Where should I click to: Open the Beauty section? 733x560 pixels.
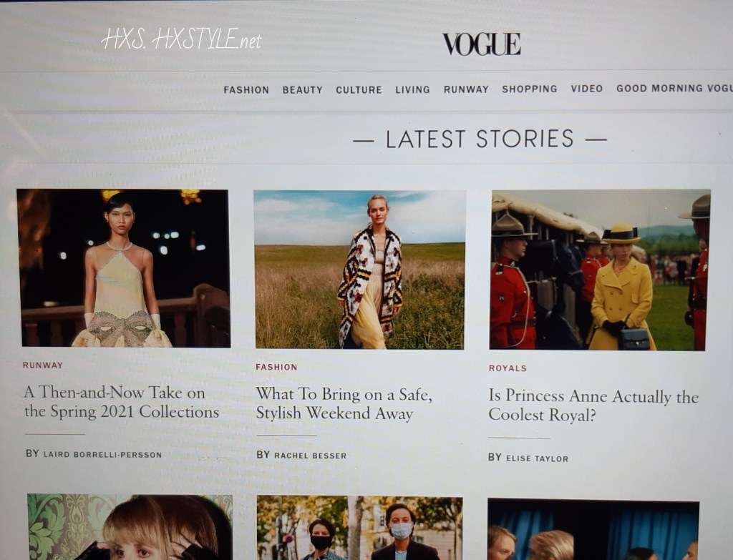(x=303, y=89)
